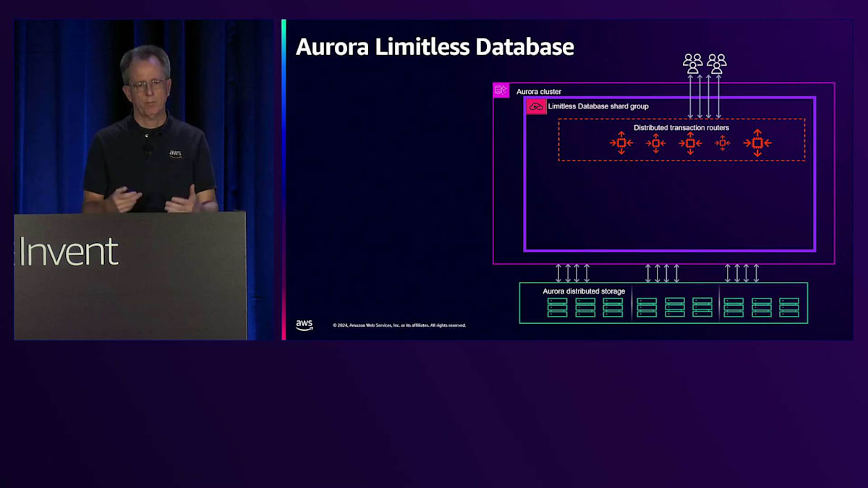Image resolution: width=868 pixels, height=488 pixels.
Task: Click the speaker video feed
Action: point(145,179)
